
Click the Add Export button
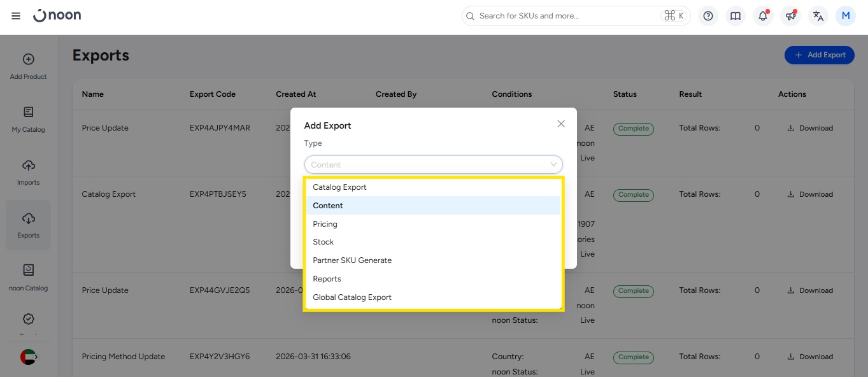(x=819, y=55)
